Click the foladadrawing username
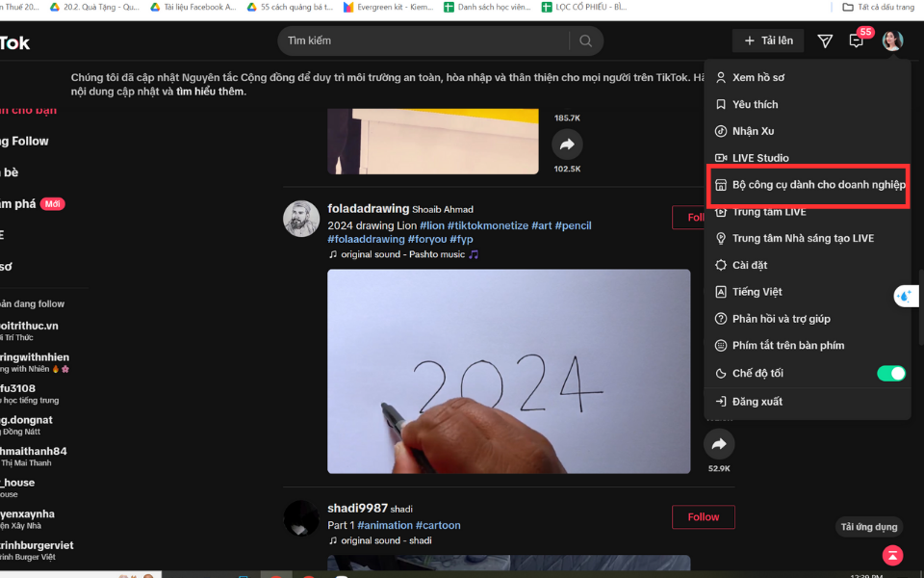Screen dimensions: 924x578 tap(369, 209)
